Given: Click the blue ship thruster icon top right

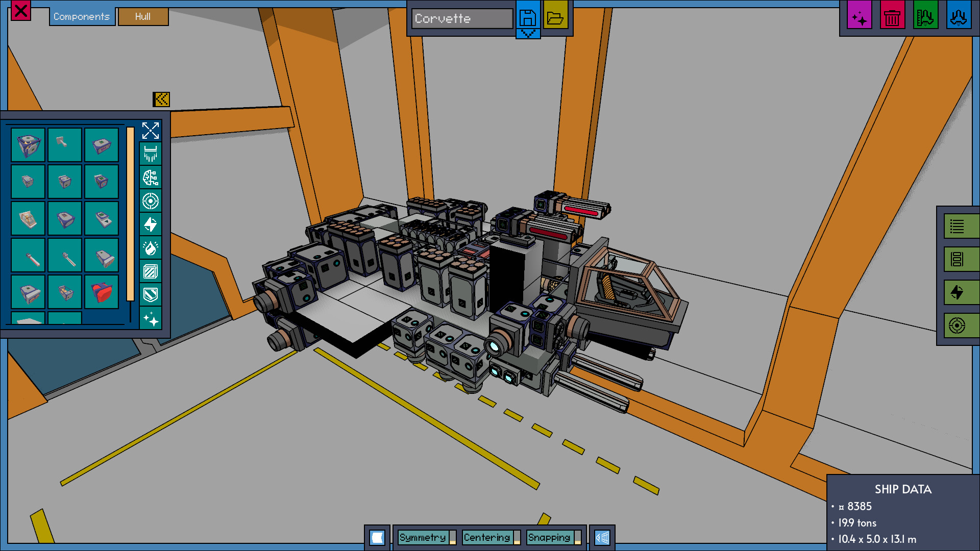Looking at the screenshot, I should (x=959, y=15).
